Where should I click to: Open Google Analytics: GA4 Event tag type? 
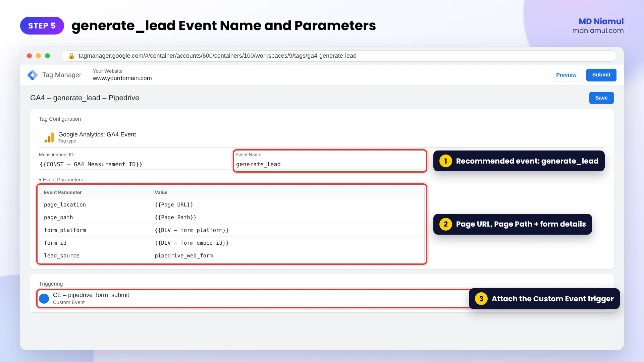[322, 137]
